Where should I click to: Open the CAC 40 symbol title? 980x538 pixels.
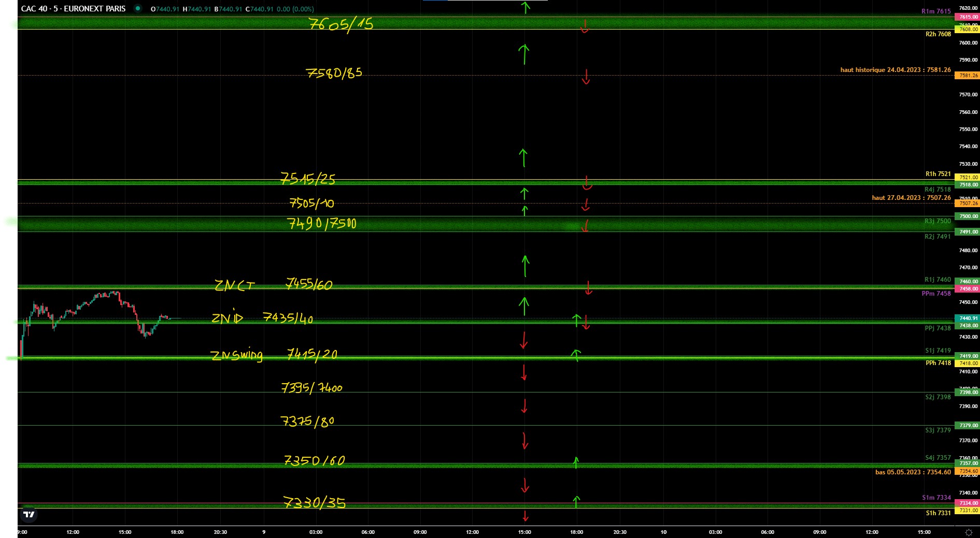pyautogui.click(x=73, y=9)
